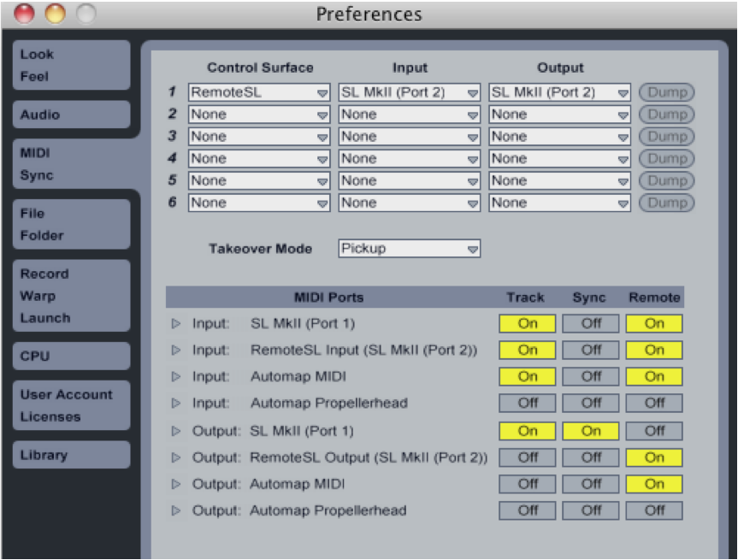Expand Input Automap Propellerhead disclosure triangle
The height and width of the screenshot is (560, 738).
point(176,404)
